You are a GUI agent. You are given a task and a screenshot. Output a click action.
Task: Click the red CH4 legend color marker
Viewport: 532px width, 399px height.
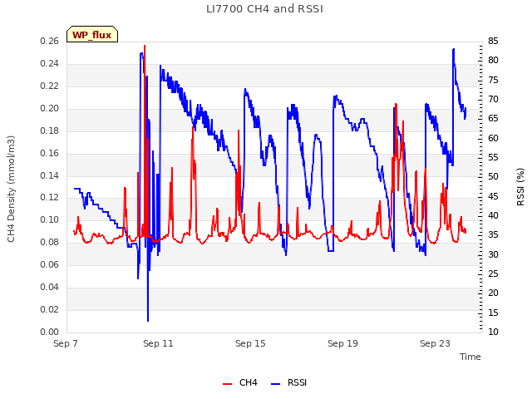pyautogui.click(x=227, y=384)
